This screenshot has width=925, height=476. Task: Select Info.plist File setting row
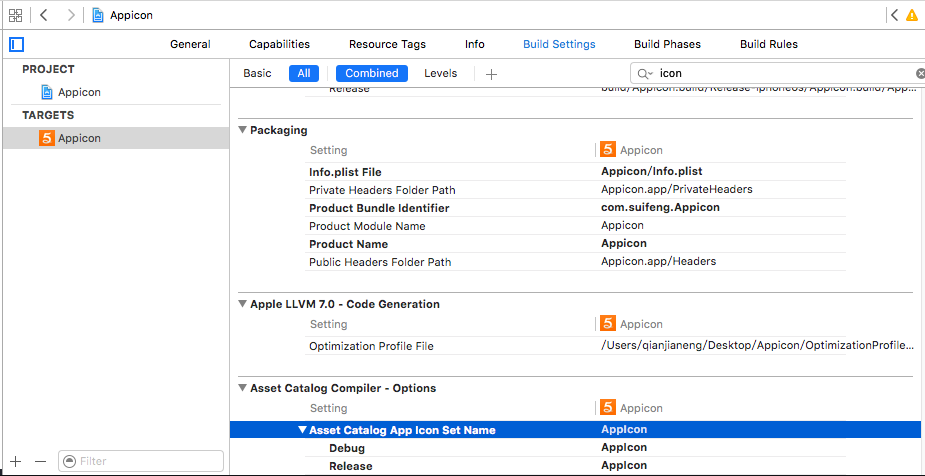coord(345,172)
